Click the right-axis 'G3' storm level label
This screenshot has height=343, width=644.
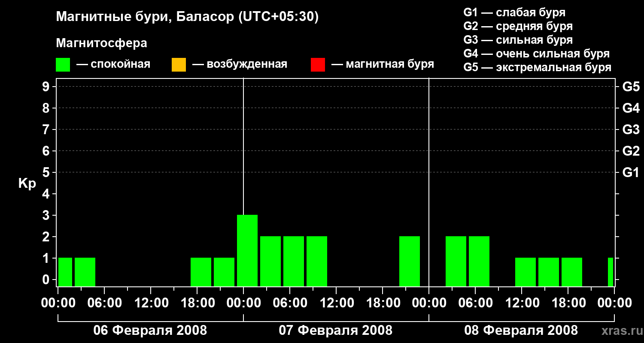[631, 129]
